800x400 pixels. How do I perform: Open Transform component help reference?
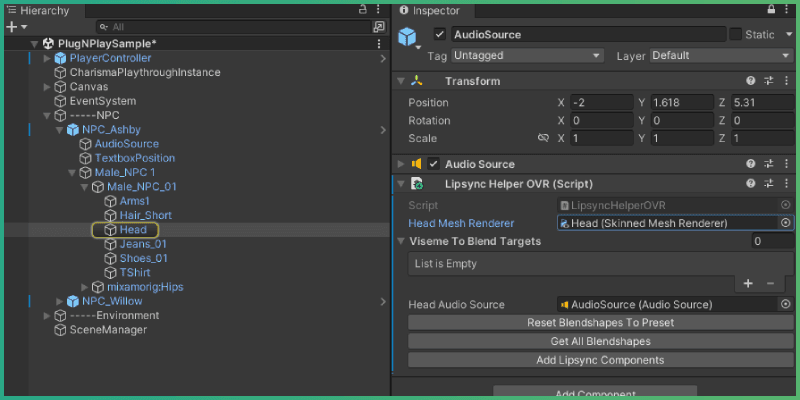coord(750,81)
